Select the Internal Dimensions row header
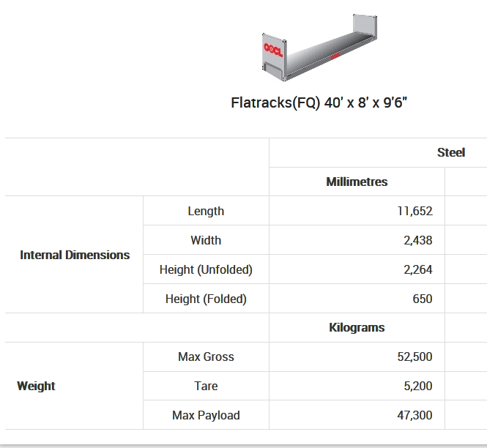This screenshot has height=448, width=487. click(x=75, y=255)
